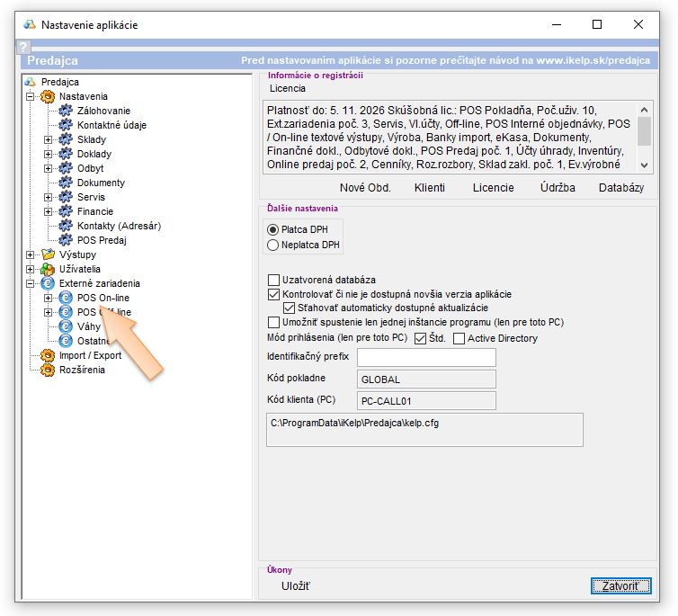
Task: Expand the Financie tree node
Action: pyautogui.click(x=49, y=211)
